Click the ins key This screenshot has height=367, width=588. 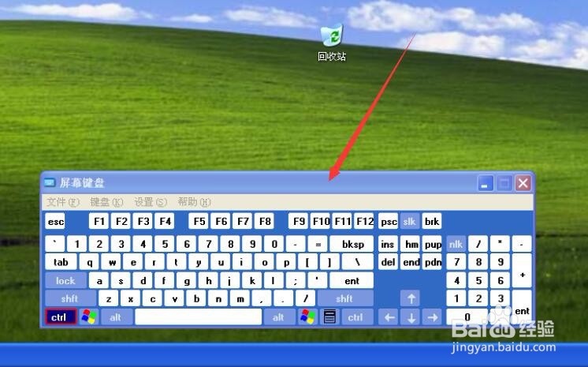click(388, 244)
